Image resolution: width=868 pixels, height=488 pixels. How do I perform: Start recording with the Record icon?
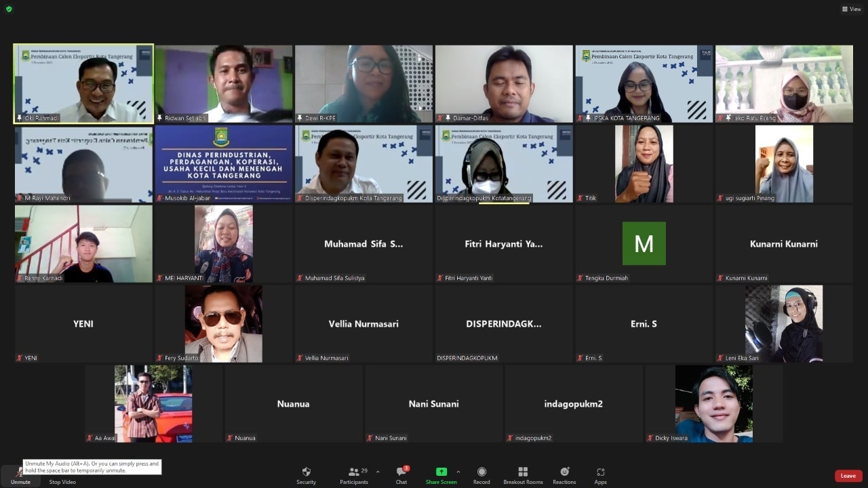[481, 472]
